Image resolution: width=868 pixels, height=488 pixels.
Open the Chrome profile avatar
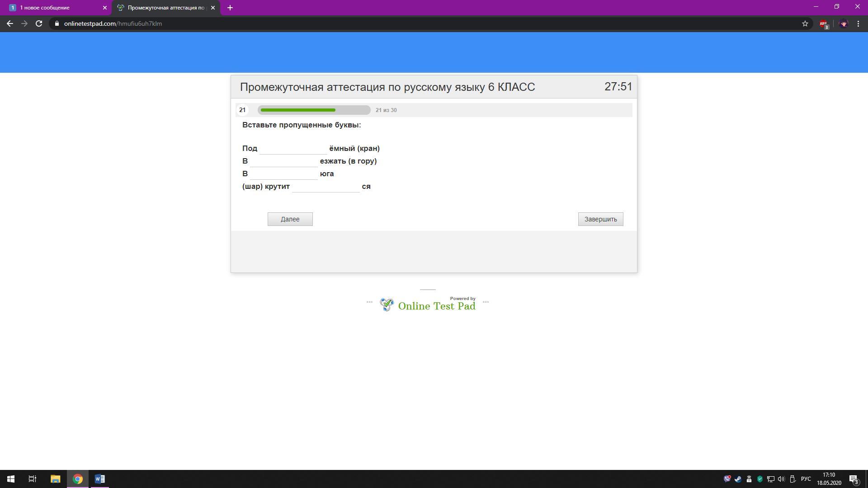pos(844,23)
